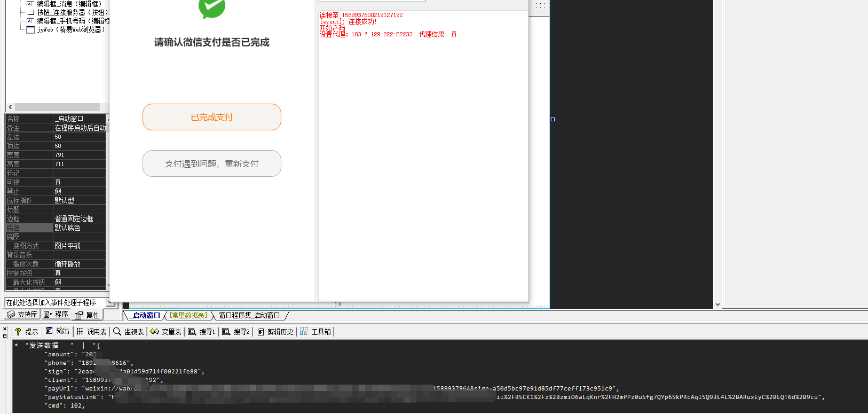Float the bottom output pane
Screen dimensions: 868x414
pos(5,336)
